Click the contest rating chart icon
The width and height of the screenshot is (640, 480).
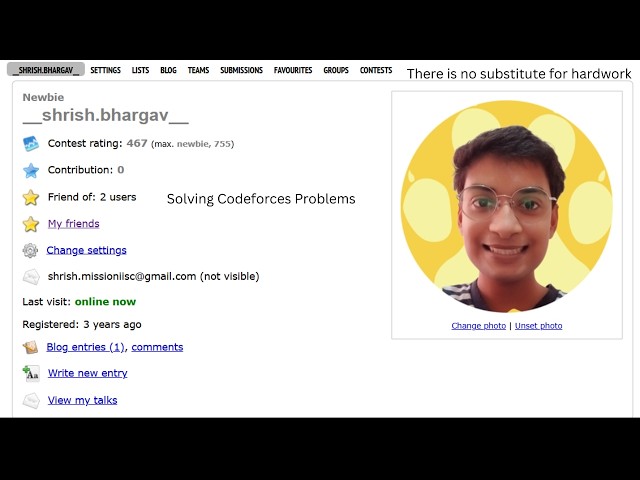31,144
